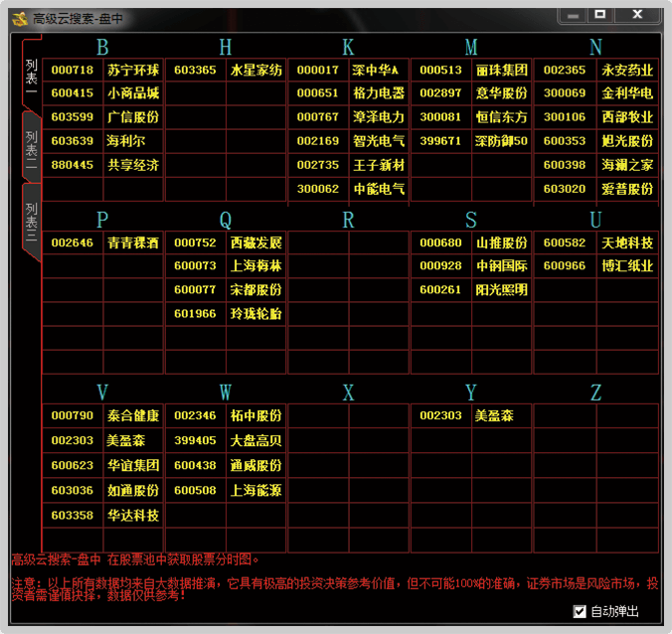Viewport: 672px width, 634px height.
Task: Click stock name 青青稞酒
Action: 133,242
